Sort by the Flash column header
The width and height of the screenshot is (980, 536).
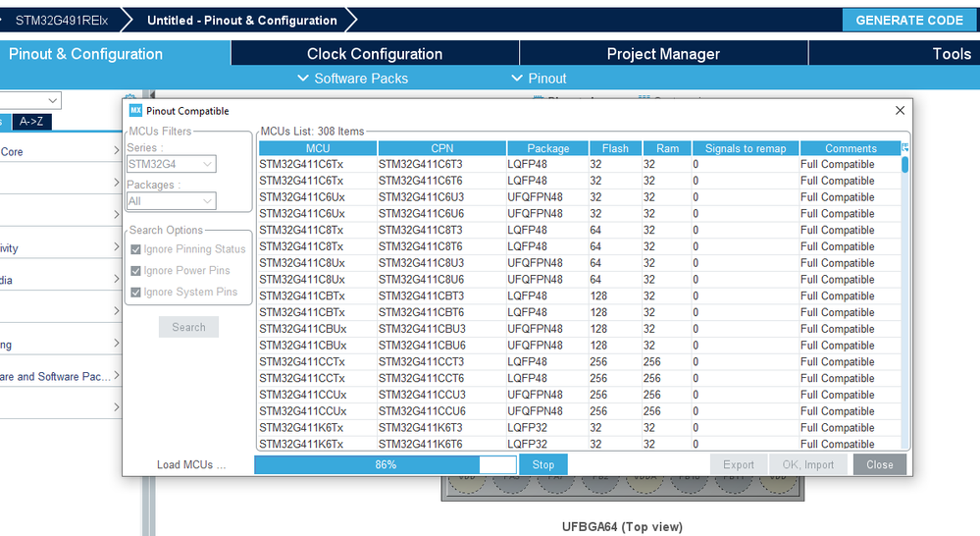[616, 148]
